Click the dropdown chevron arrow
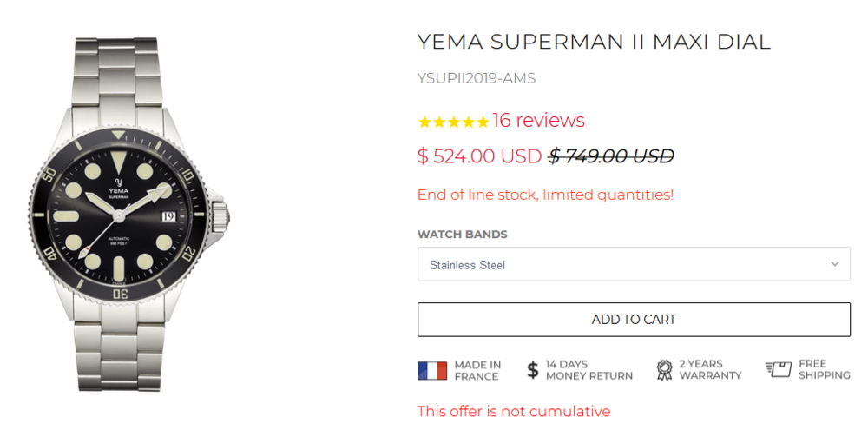The height and width of the screenshot is (437, 868). [x=835, y=264]
